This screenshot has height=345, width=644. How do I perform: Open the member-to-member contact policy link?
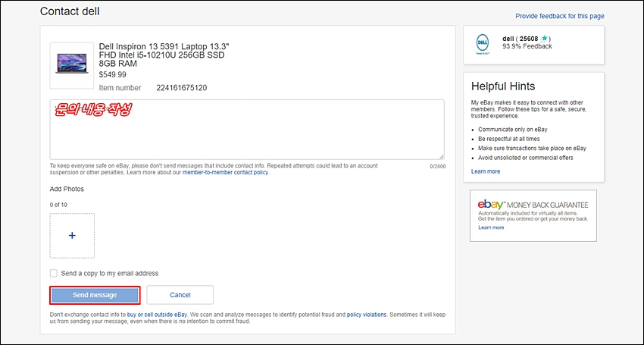point(226,172)
